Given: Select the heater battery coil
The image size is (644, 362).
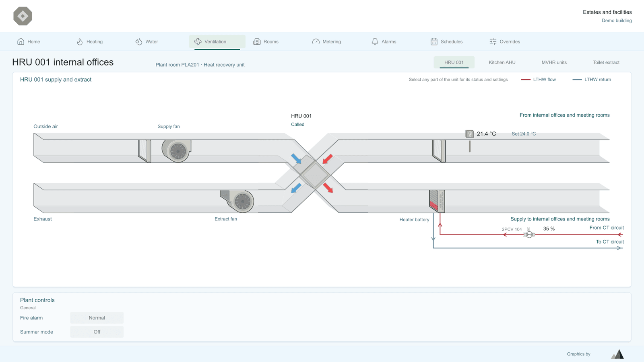Looking at the screenshot, I should tap(437, 201).
